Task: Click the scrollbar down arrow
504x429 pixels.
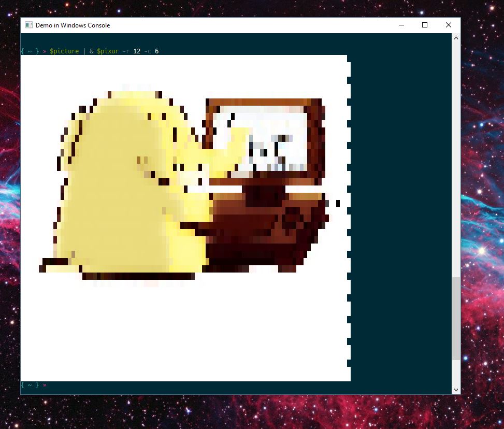Action: 456,390
